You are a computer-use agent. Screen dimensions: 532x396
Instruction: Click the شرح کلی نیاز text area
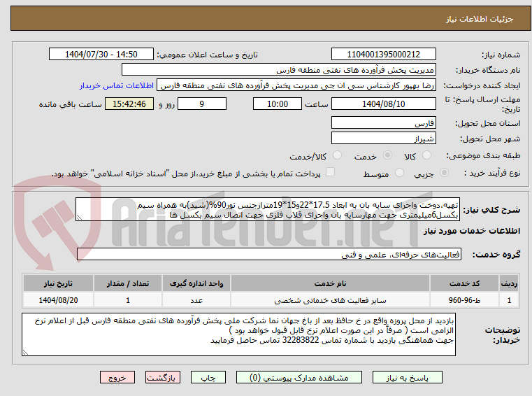tap(268, 210)
